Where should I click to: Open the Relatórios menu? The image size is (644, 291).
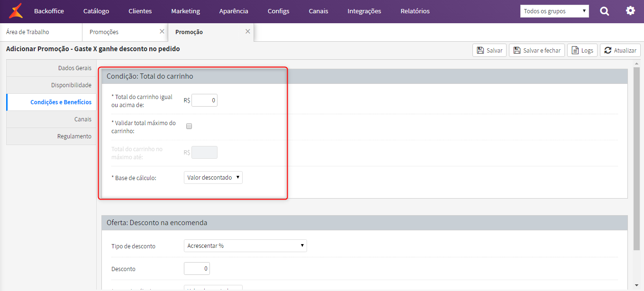point(415,11)
